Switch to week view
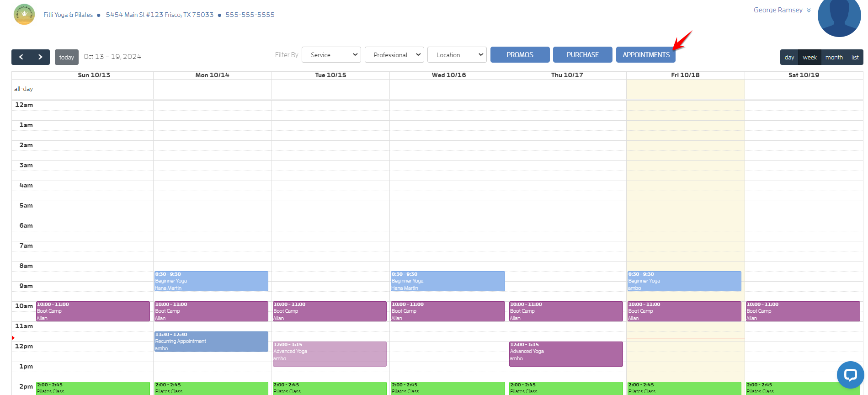Screen dimensions: 868x395 pos(809,57)
